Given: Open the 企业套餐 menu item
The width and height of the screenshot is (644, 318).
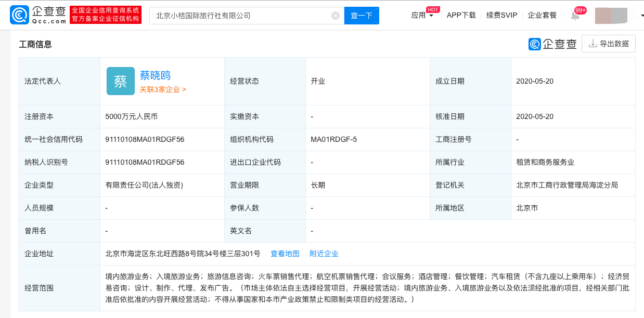Looking at the screenshot, I should tap(542, 15).
